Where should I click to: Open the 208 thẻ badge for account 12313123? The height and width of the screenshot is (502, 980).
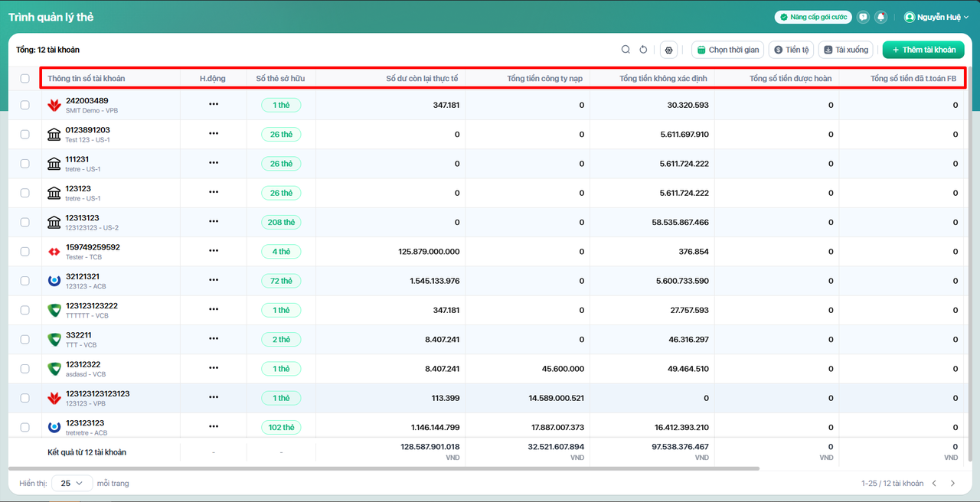(x=281, y=222)
